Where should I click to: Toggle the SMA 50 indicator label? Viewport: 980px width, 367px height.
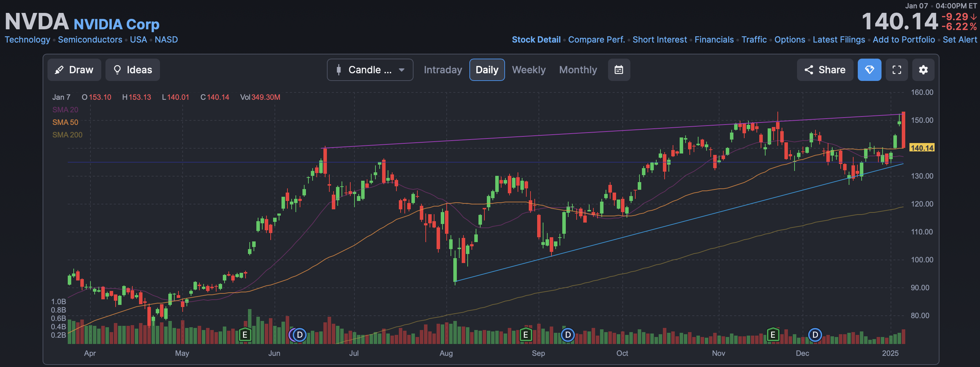pyautogui.click(x=65, y=122)
